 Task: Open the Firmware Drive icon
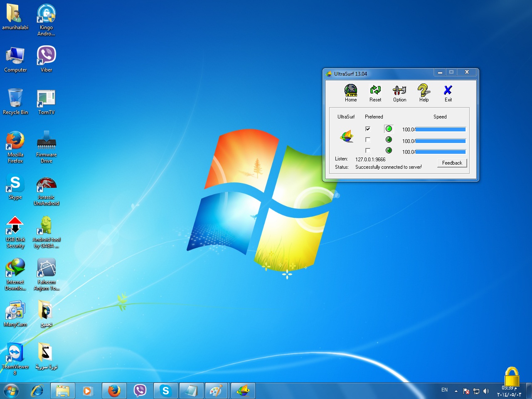tap(46, 147)
